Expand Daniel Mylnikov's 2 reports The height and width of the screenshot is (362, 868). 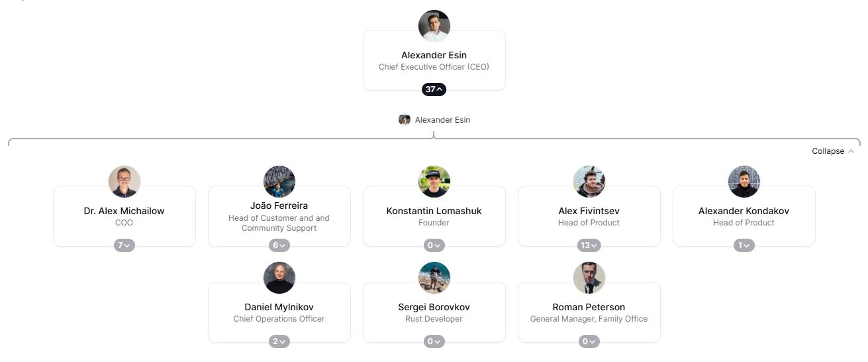click(x=279, y=341)
